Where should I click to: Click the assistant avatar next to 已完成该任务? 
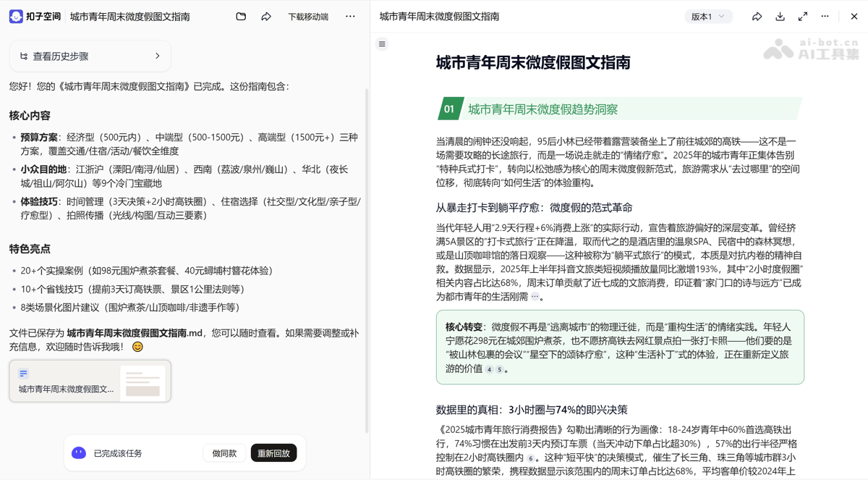pos(80,452)
